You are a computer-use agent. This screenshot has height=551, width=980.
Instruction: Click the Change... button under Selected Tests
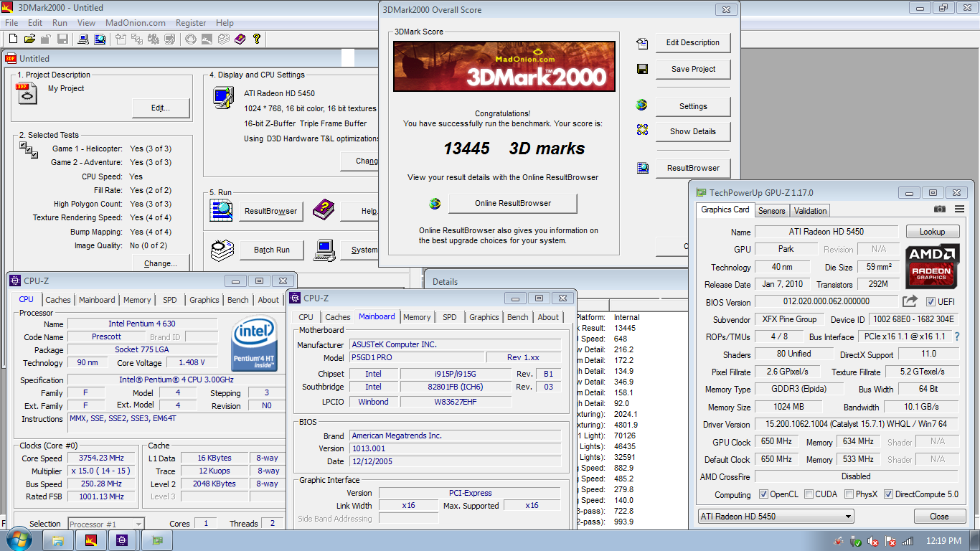[161, 263]
